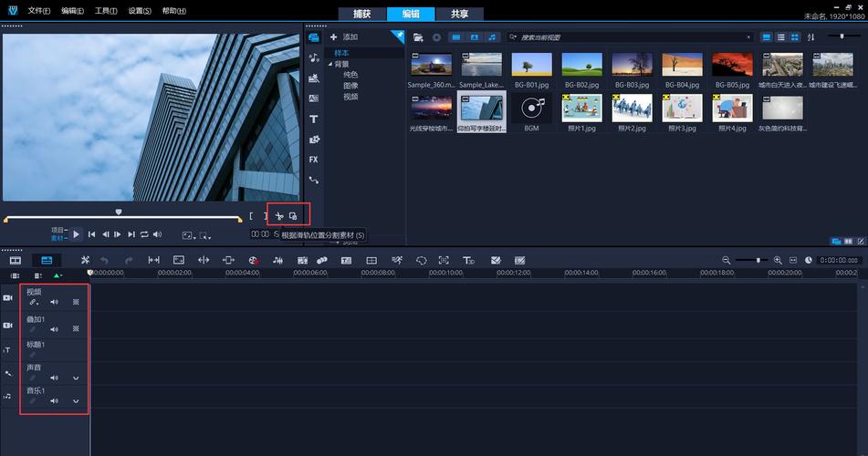Image resolution: width=868 pixels, height=456 pixels.
Task: Open the color grading palette icon
Action: tap(321, 260)
